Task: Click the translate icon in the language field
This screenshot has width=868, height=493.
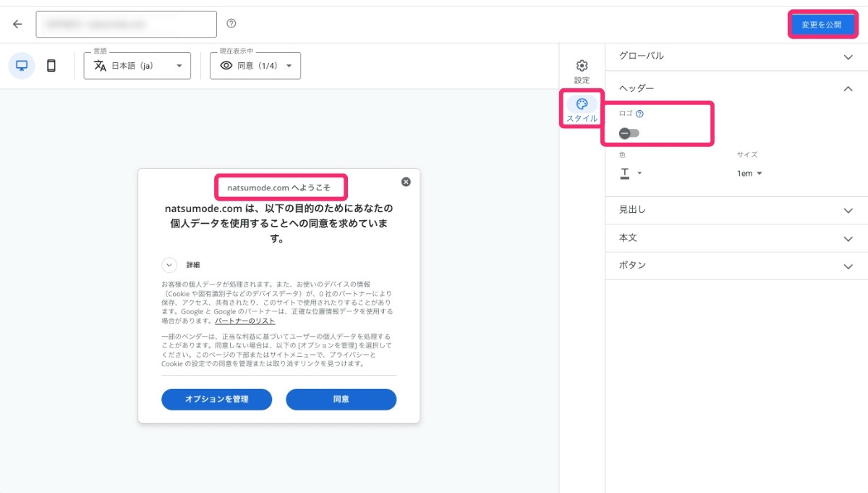Action: [x=99, y=66]
